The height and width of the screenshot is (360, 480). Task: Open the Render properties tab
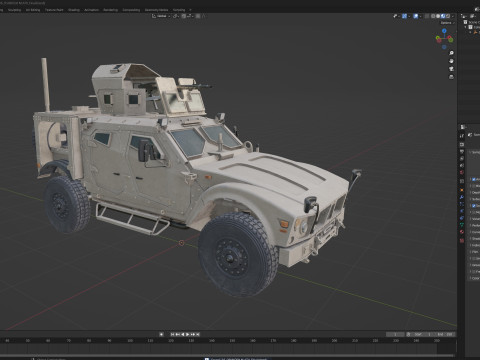click(x=462, y=144)
